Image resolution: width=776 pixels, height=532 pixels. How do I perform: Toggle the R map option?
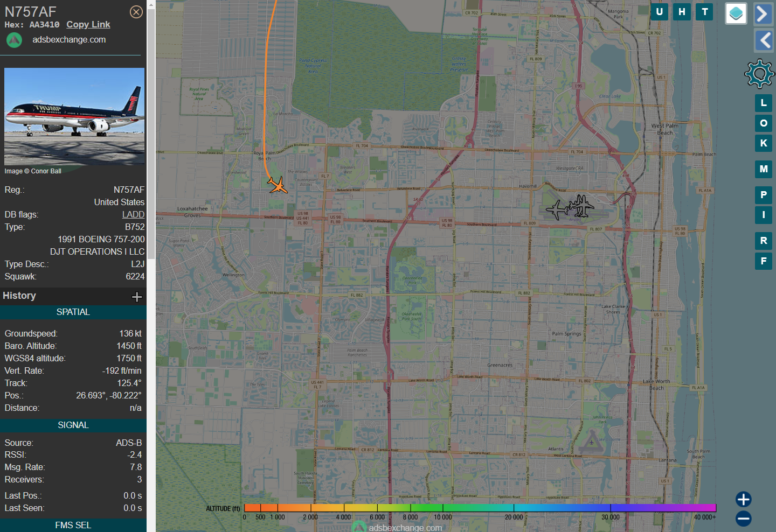[763, 241]
